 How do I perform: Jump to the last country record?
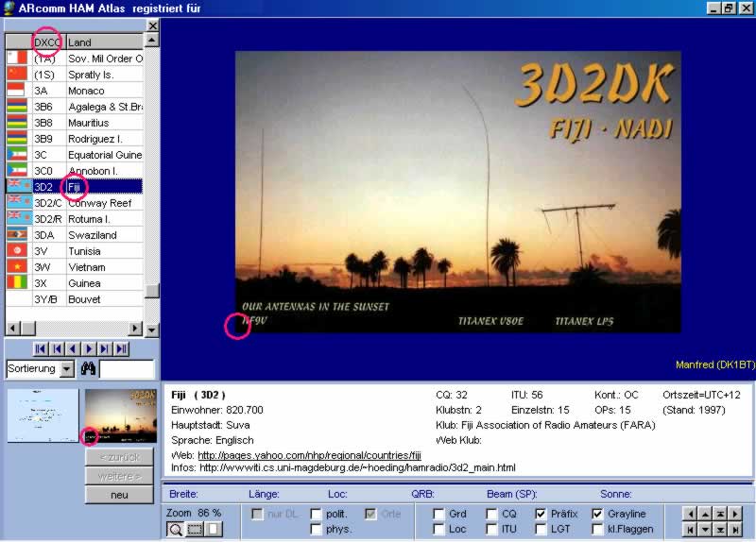coord(121,348)
